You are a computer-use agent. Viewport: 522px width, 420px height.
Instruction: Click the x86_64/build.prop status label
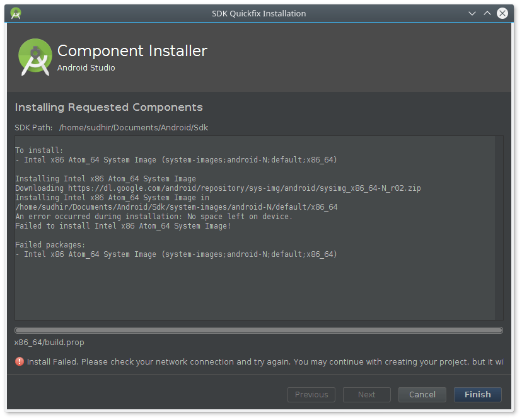[49, 343]
